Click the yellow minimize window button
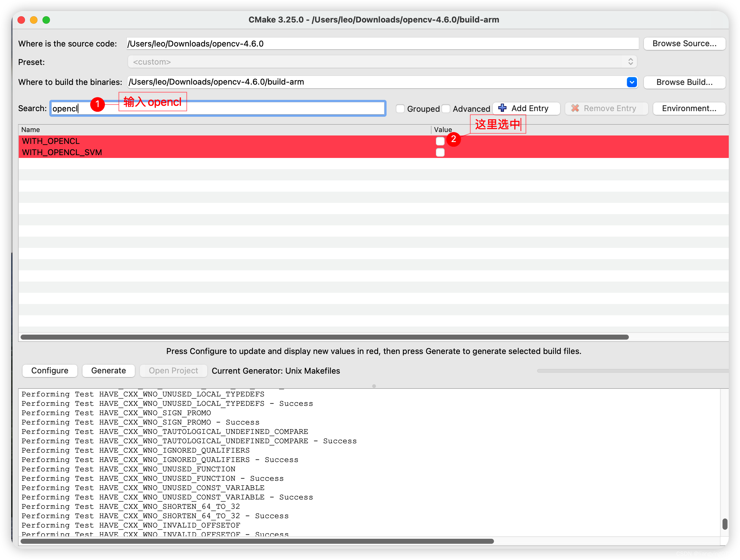 point(34,20)
